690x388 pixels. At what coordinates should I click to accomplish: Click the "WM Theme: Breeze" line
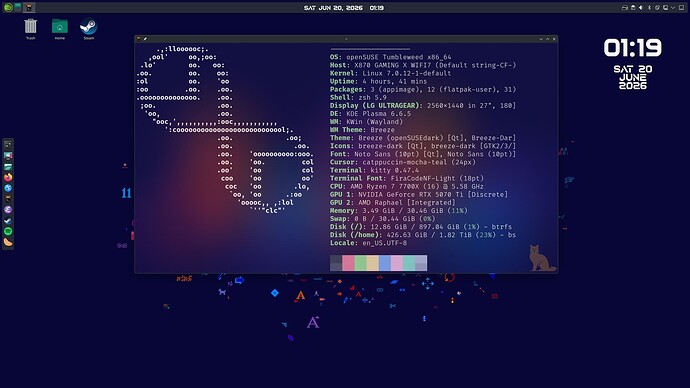pos(362,130)
